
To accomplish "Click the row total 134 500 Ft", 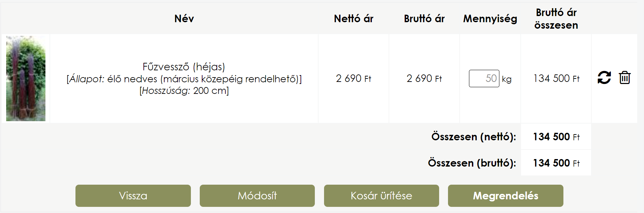I will tap(556, 79).
